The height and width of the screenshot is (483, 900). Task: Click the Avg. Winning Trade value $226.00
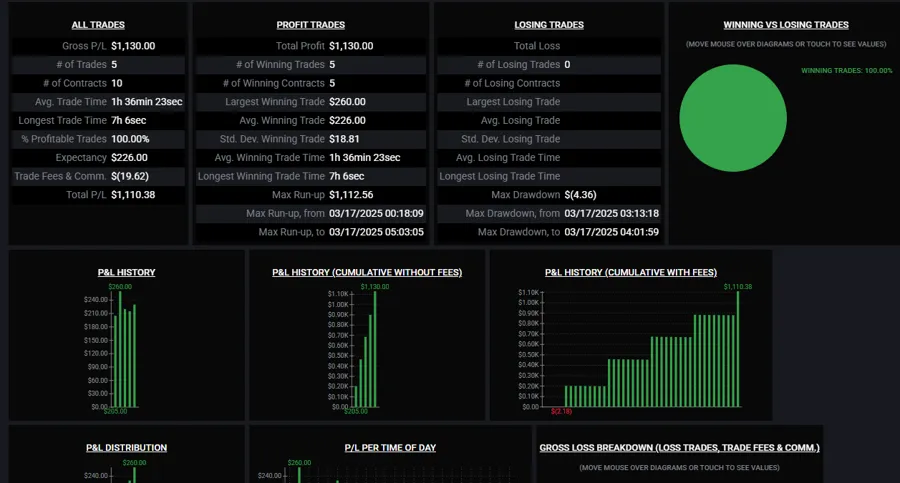[x=347, y=121]
